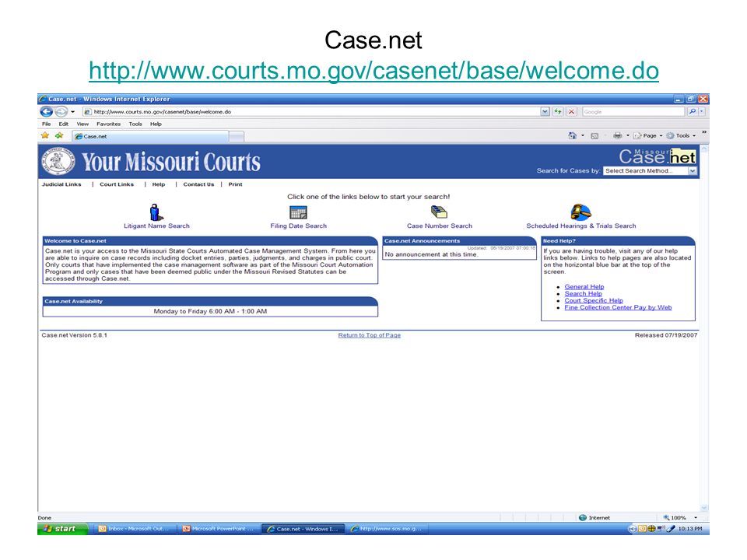The width and height of the screenshot is (747, 560).
Task: Open the General Help link
Action: coord(584,287)
